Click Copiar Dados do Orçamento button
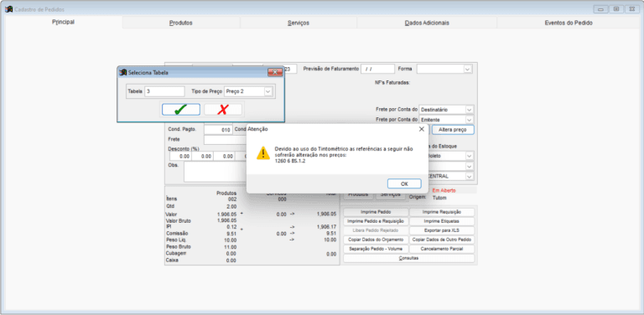The height and width of the screenshot is (315, 644). 376,240
